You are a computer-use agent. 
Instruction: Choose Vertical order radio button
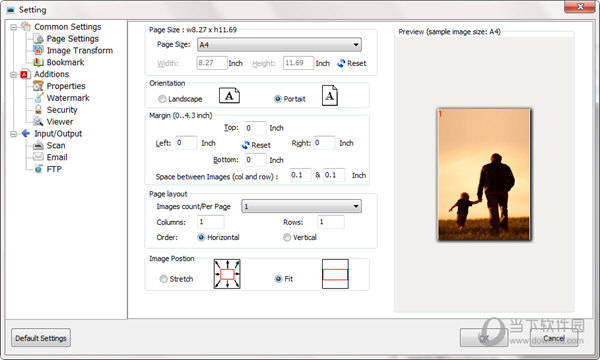click(287, 238)
